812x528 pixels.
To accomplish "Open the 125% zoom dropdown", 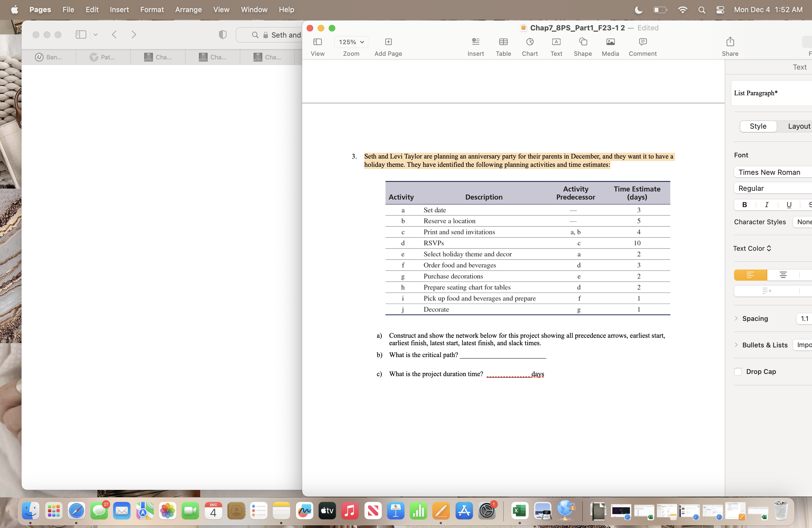I will pyautogui.click(x=351, y=42).
